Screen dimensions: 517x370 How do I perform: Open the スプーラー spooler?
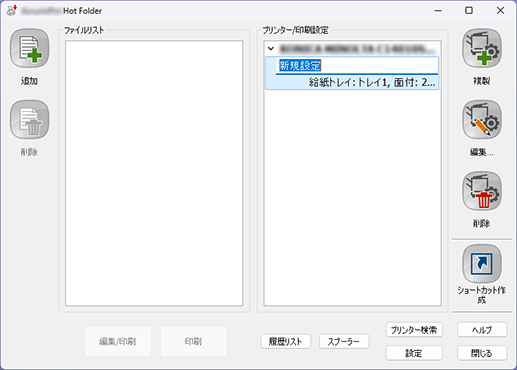tap(344, 341)
